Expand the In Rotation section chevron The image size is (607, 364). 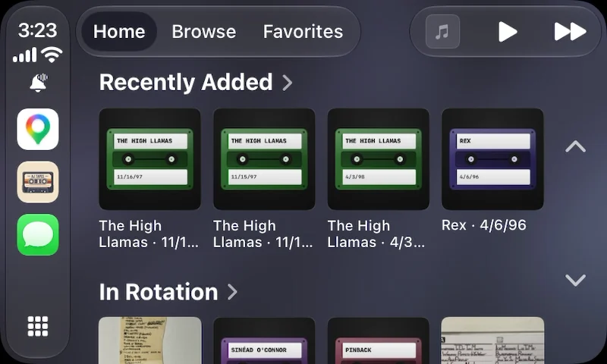click(232, 292)
